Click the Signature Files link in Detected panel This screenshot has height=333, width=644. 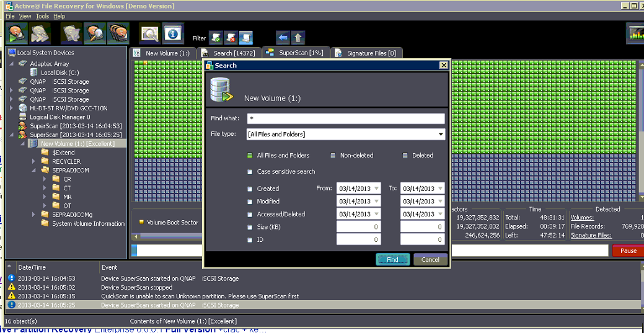click(x=591, y=235)
